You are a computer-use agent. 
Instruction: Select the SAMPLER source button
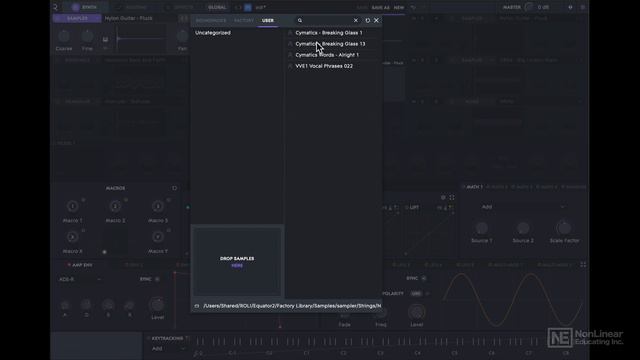coord(77,18)
